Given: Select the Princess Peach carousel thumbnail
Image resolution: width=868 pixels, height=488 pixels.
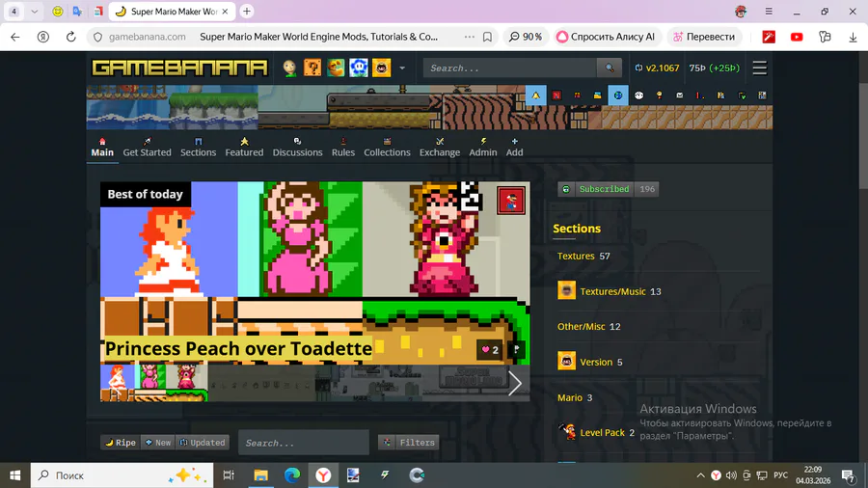Looking at the screenshot, I should [154, 383].
